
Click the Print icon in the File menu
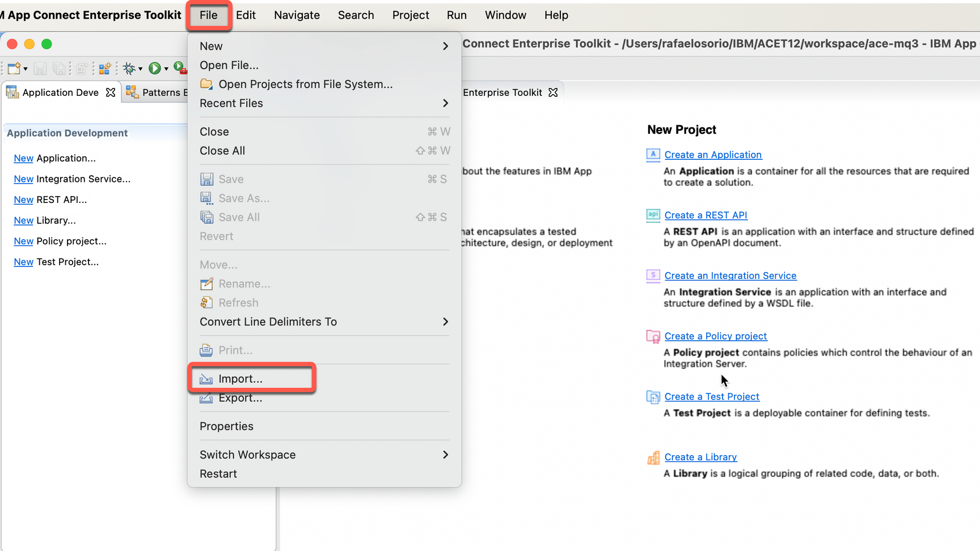pos(206,350)
